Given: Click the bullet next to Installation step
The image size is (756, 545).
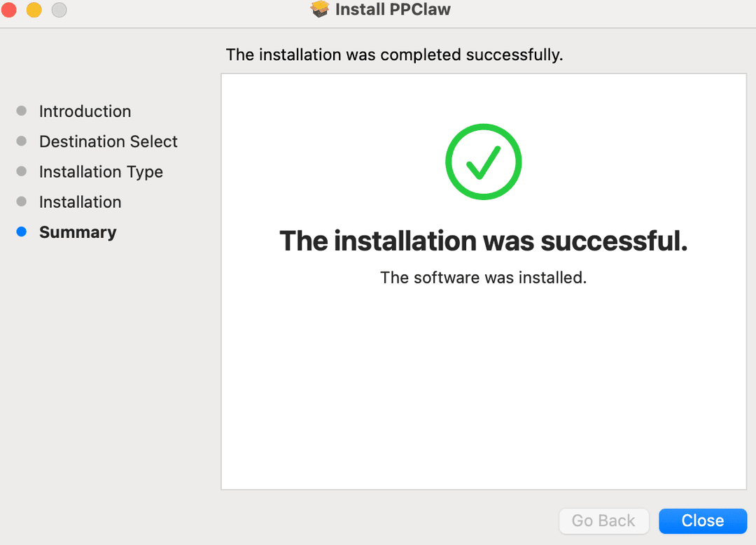Looking at the screenshot, I should pos(22,201).
